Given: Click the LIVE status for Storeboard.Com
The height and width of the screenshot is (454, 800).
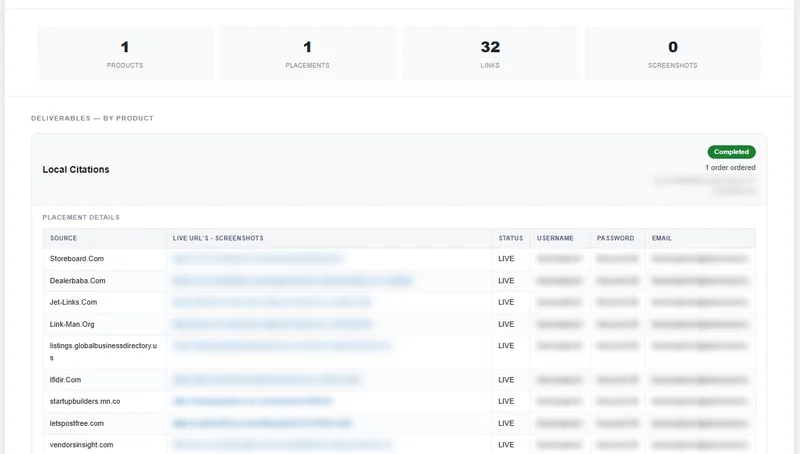Looking at the screenshot, I should (506, 259).
